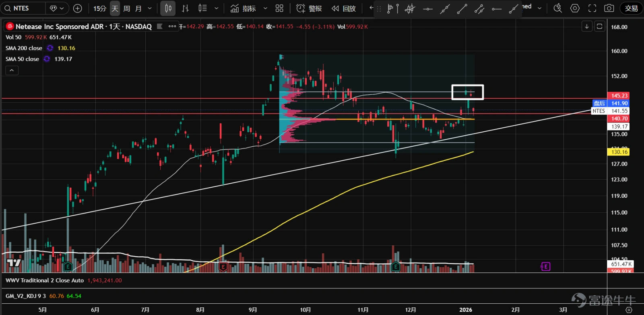Select the Vol 50 indicator legend
Viewport: 644px width, 315px height.
(x=13, y=37)
